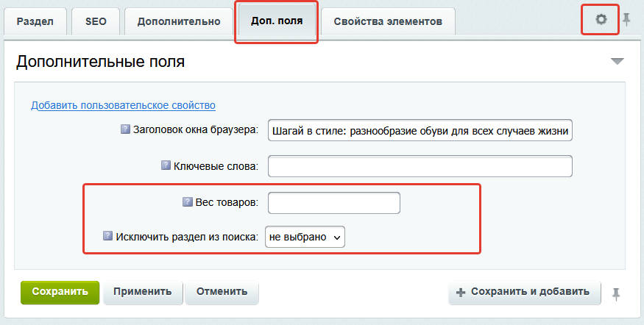Click the green Сохранить button

point(60,292)
